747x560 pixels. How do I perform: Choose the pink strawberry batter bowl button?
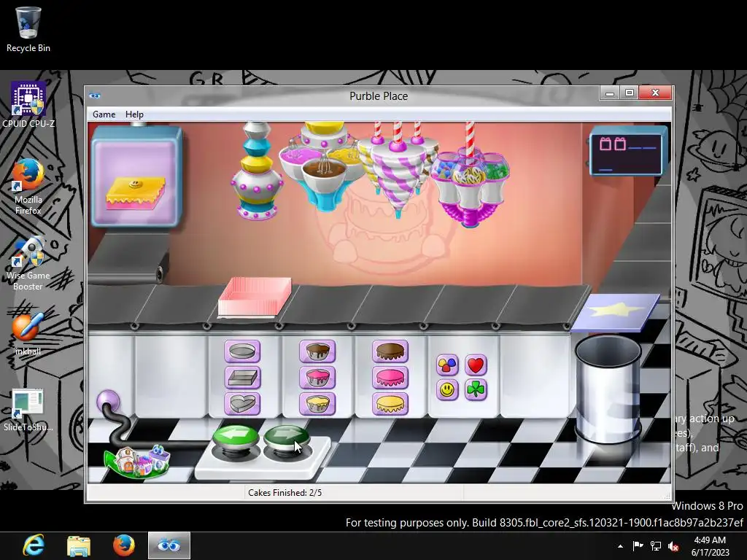coord(317,378)
